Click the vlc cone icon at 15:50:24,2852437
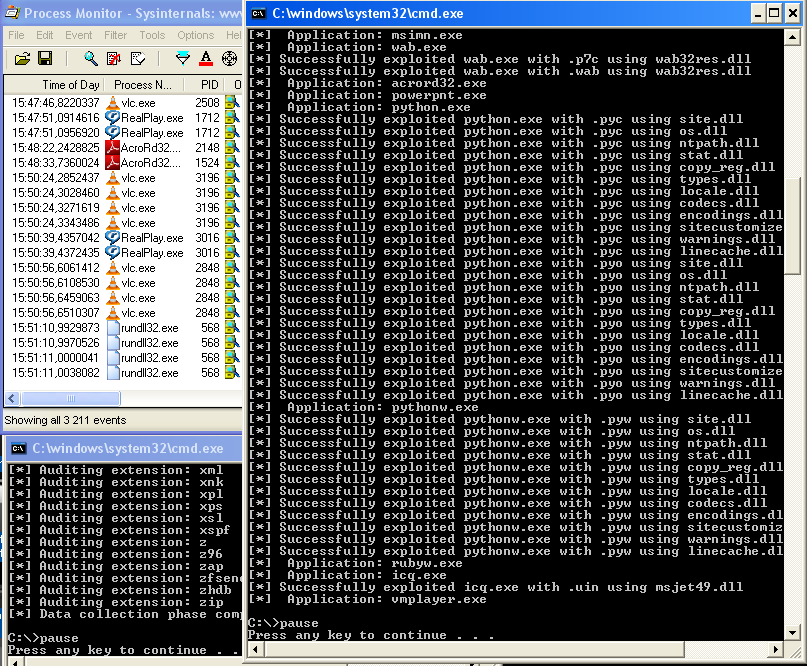Image resolution: width=807 pixels, height=666 pixels. pyautogui.click(x=112, y=178)
